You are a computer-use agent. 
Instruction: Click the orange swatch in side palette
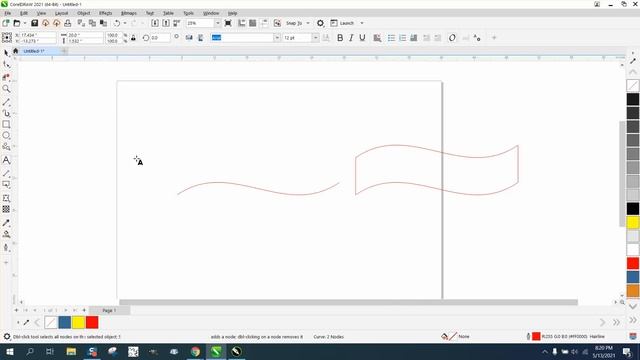pyautogui.click(x=633, y=291)
